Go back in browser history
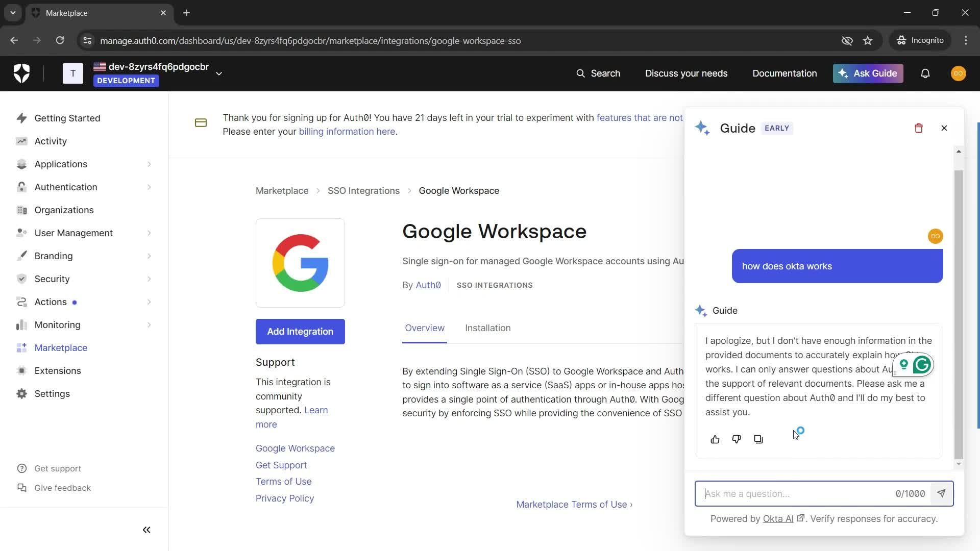The height and width of the screenshot is (551, 980). 14,40
